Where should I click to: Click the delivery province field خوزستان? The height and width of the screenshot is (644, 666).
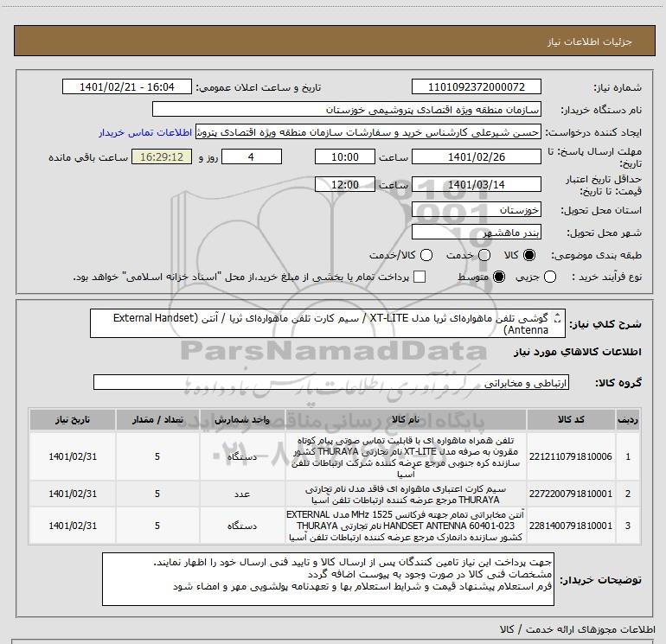[476, 209]
